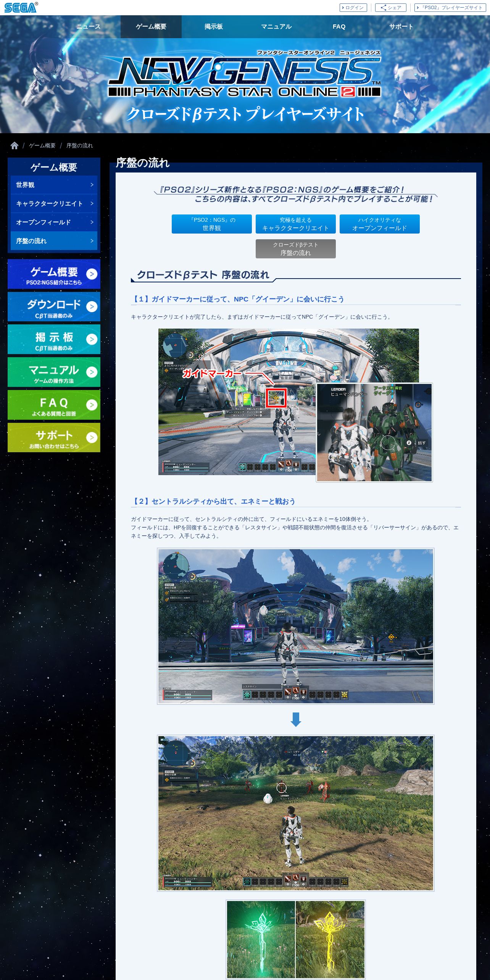The height and width of the screenshot is (980, 490).
Task: Click the SEGA logo
Action: [21, 7]
